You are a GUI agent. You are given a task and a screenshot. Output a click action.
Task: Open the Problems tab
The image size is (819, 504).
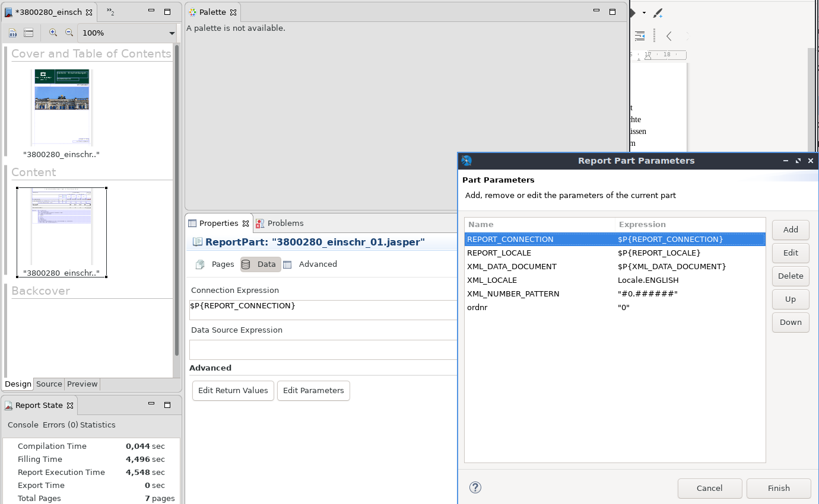tap(279, 223)
